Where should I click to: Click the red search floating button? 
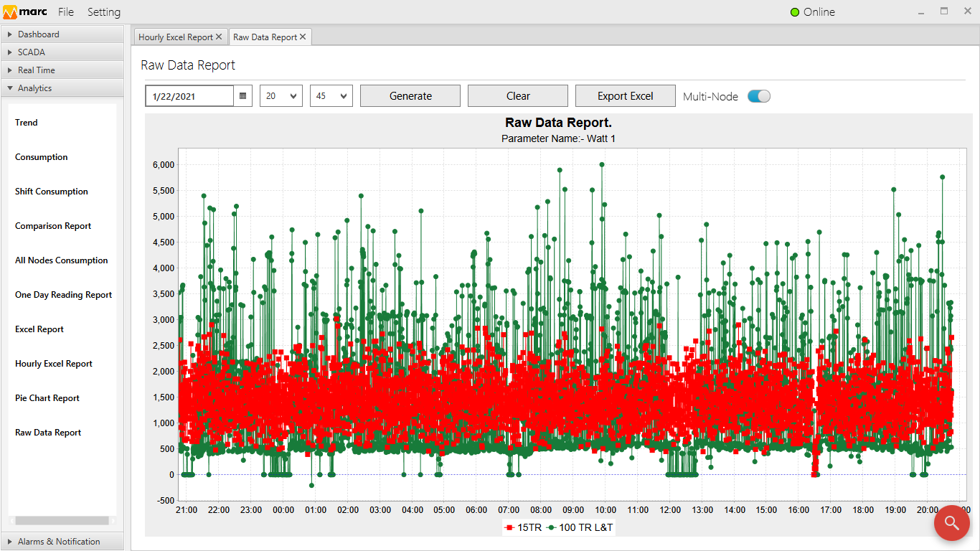coord(952,524)
